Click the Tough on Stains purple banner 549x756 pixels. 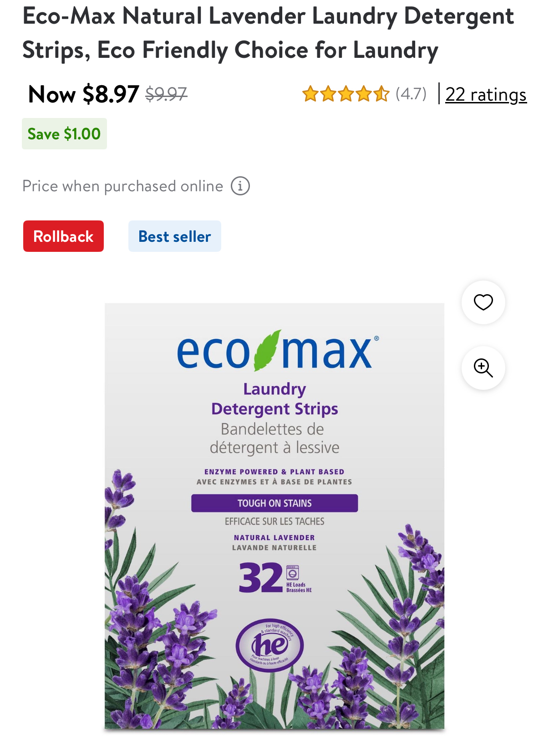tap(274, 503)
